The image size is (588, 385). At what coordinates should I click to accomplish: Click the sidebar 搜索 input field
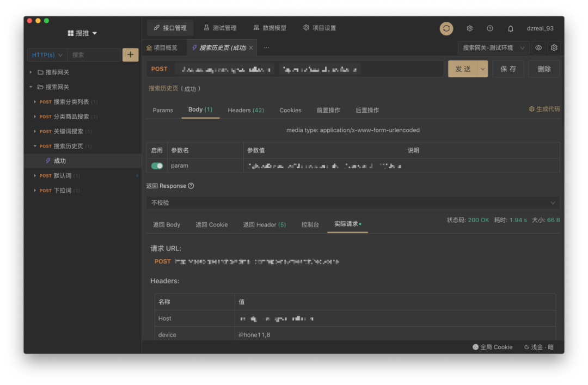point(94,55)
